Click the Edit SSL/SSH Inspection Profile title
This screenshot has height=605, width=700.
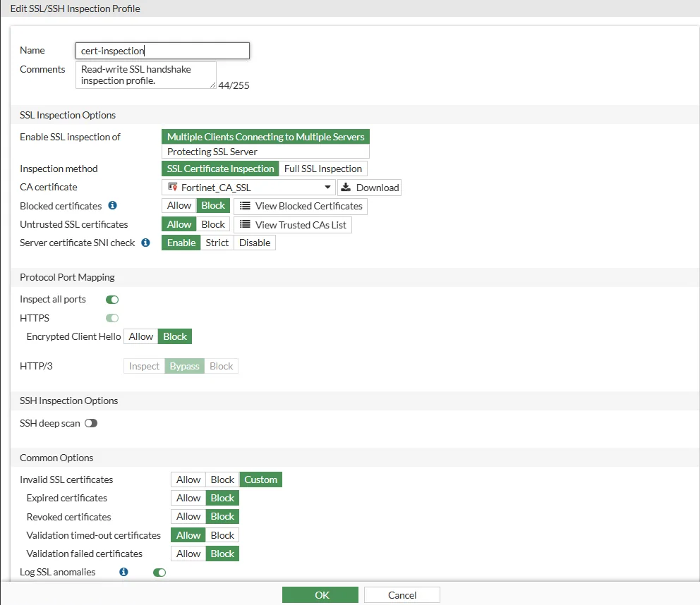coord(75,8)
